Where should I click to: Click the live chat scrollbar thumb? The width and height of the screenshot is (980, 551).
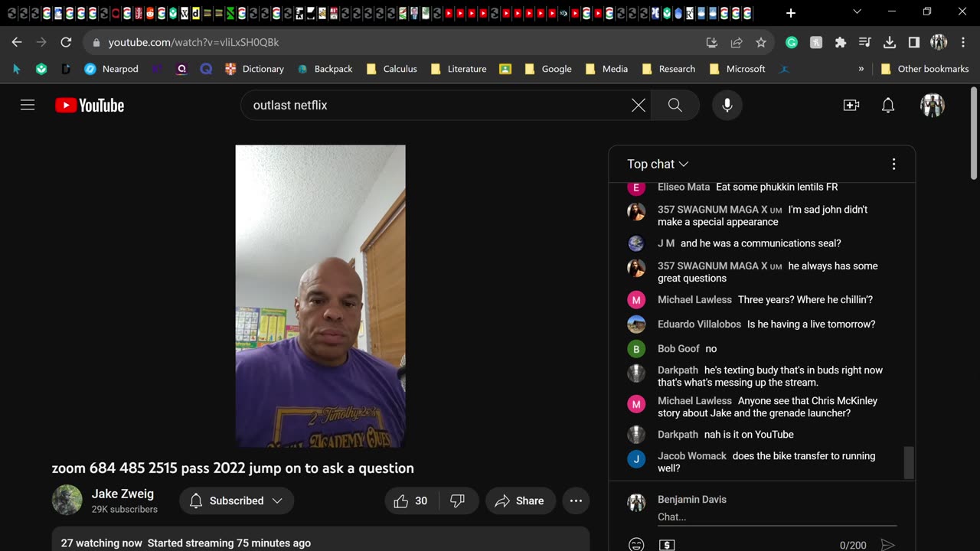[x=910, y=463]
